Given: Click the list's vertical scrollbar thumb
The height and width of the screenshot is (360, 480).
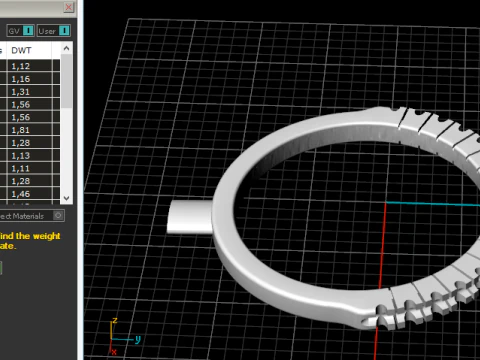Looking at the screenshot, I should tap(66, 81).
